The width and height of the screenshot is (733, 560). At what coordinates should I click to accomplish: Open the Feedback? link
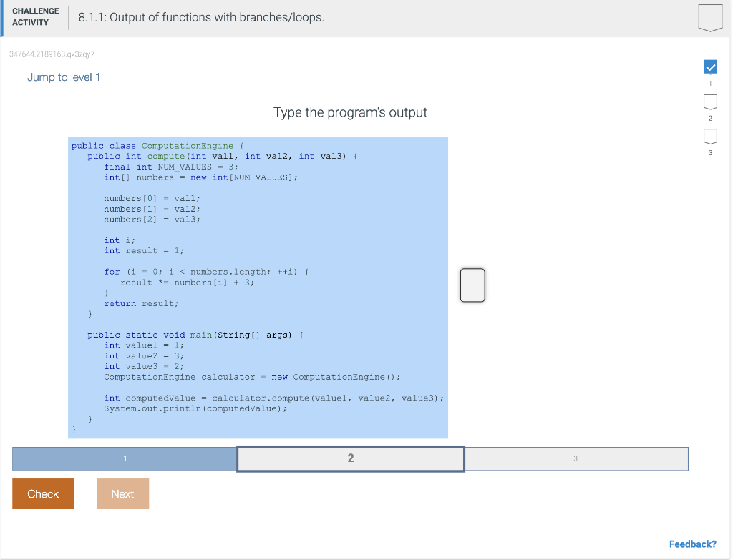pyautogui.click(x=692, y=544)
